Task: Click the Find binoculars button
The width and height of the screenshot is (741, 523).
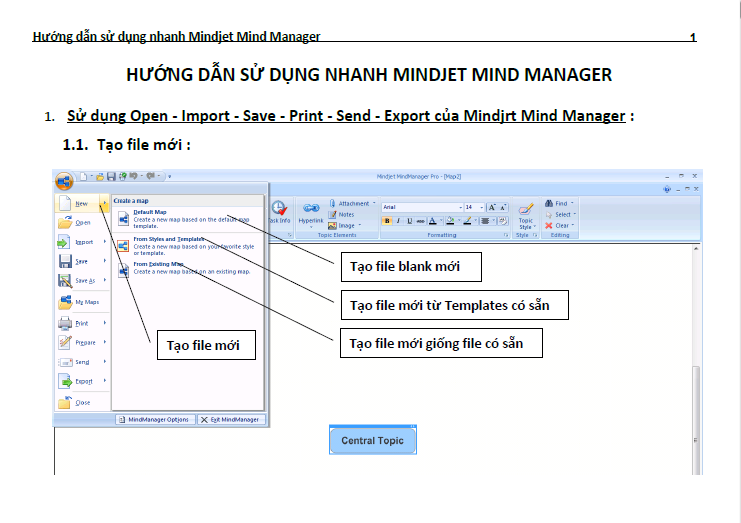Action: tap(559, 203)
